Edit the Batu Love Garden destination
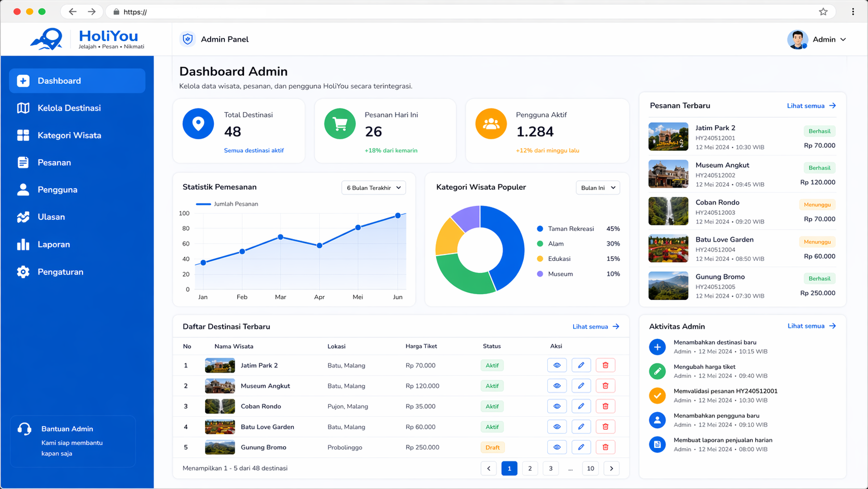The width and height of the screenshot is (868, 489). pos(581,427)
